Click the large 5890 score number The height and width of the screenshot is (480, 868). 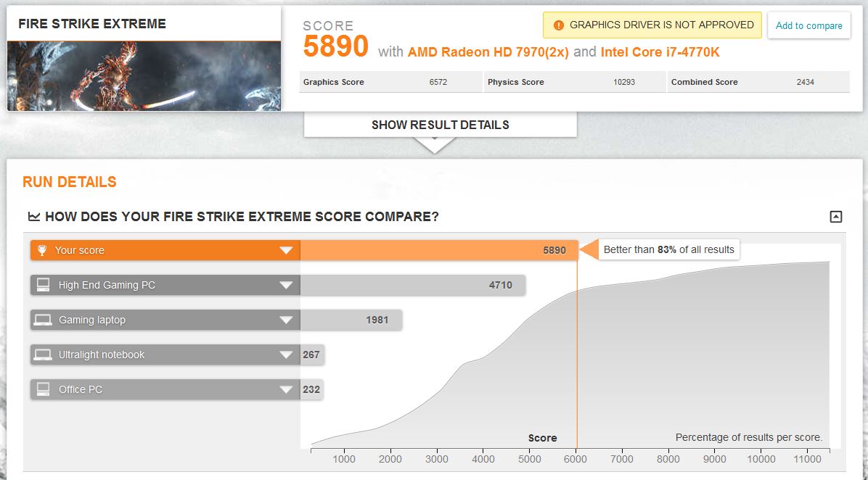(335, 46)
